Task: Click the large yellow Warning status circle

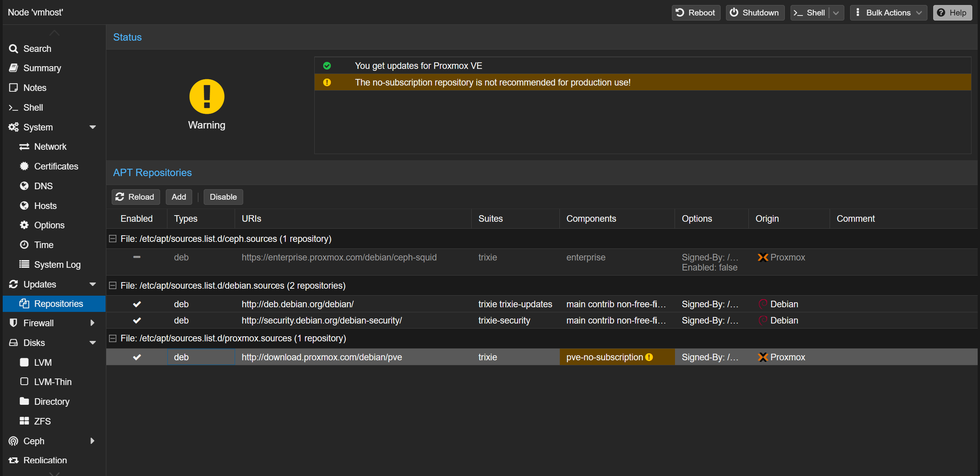Action: [x=206, y=97]
